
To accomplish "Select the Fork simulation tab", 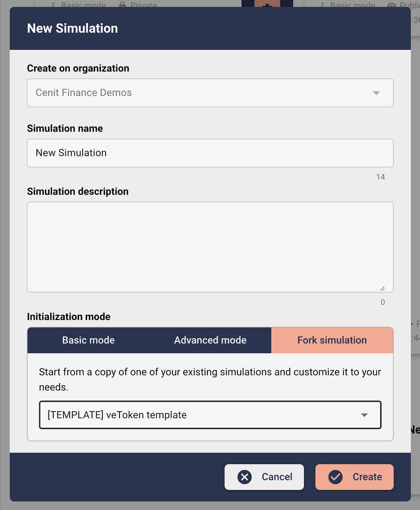I will 332,340.
